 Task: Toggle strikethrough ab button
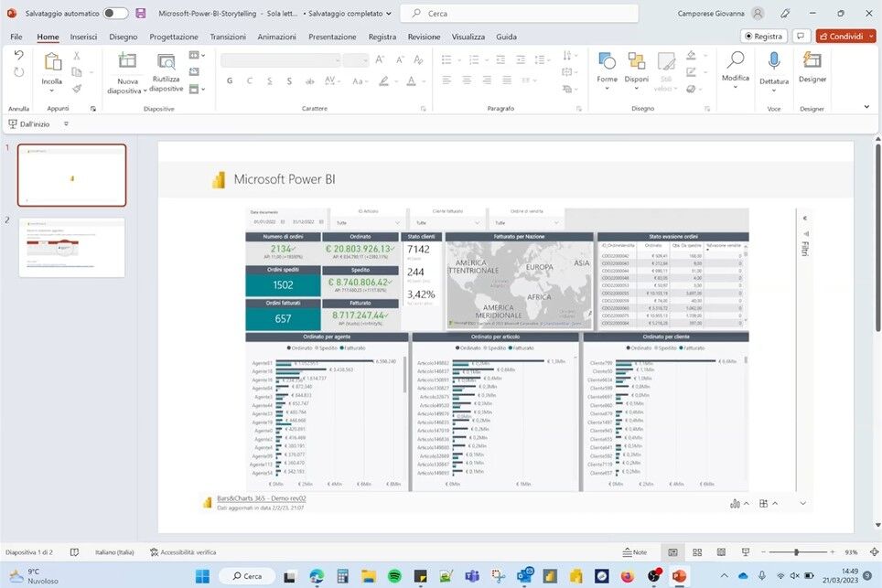(309, 81)
